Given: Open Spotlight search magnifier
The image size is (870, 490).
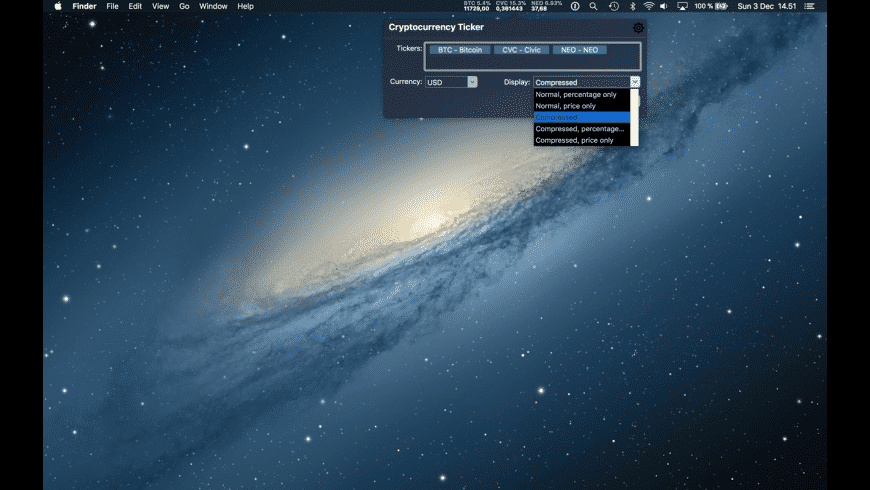Looking at the screenshot, I should point(593,6).
